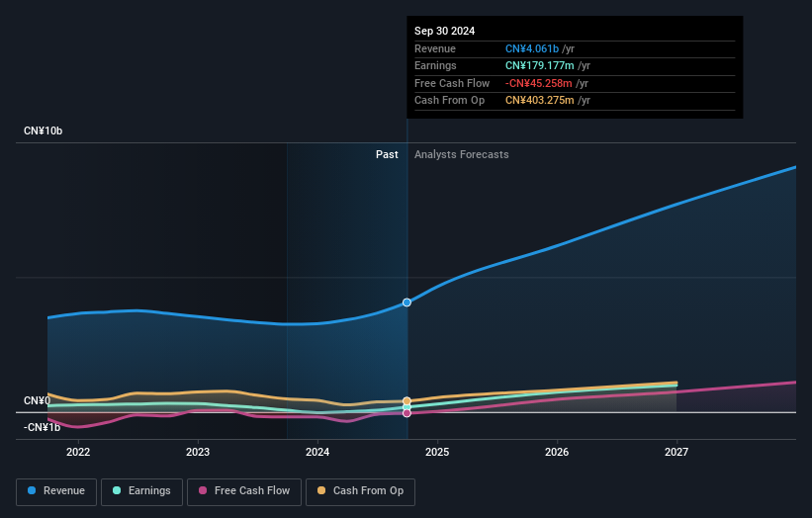
Task: Click the Past section label
Action: (387, 154)
